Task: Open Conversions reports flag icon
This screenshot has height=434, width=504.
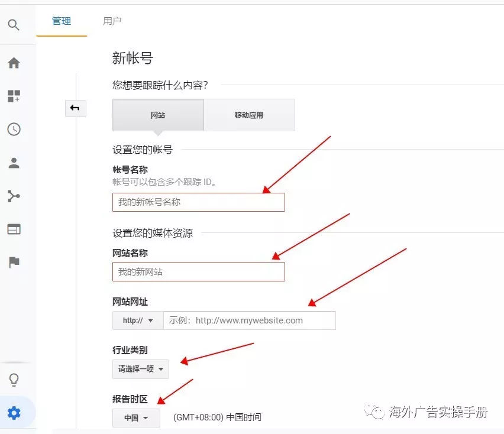Action: pyautogui.click(x=14, y=263)
